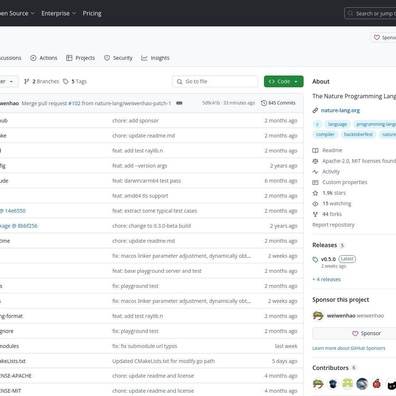This screenshot has width=396, height=396.
Task: Switch to the Security tab
Action: 118,58
